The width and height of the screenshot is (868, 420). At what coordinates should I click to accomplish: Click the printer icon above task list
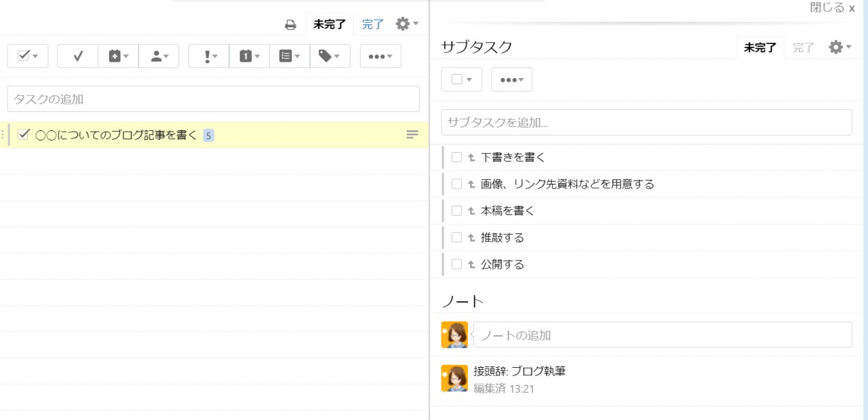pos(290,25)
